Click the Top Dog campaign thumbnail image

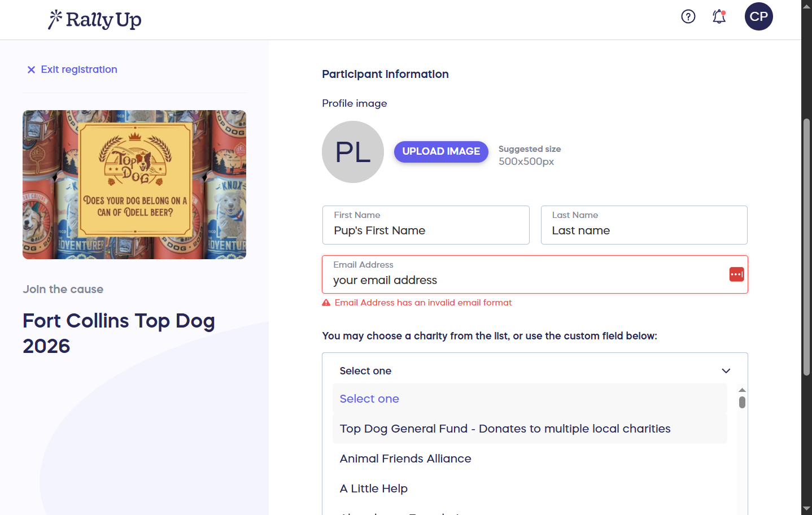tap(134, 185)
